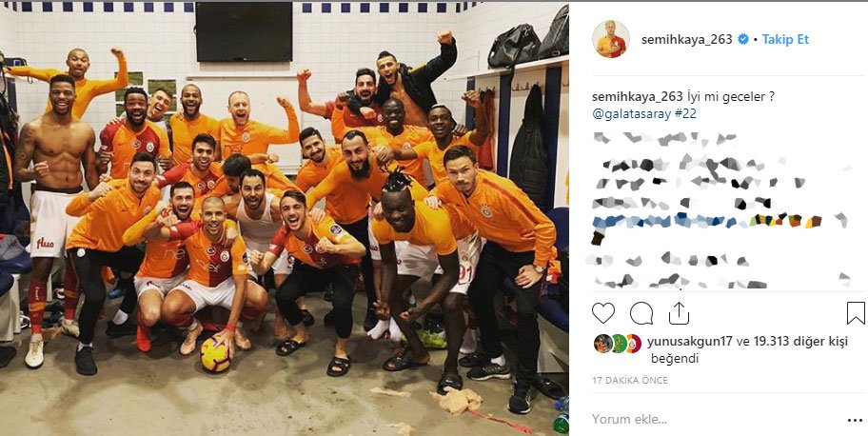Follow the account with Takip Et
The height and width of the screenshot is (436, 868).
click(785, 39)
